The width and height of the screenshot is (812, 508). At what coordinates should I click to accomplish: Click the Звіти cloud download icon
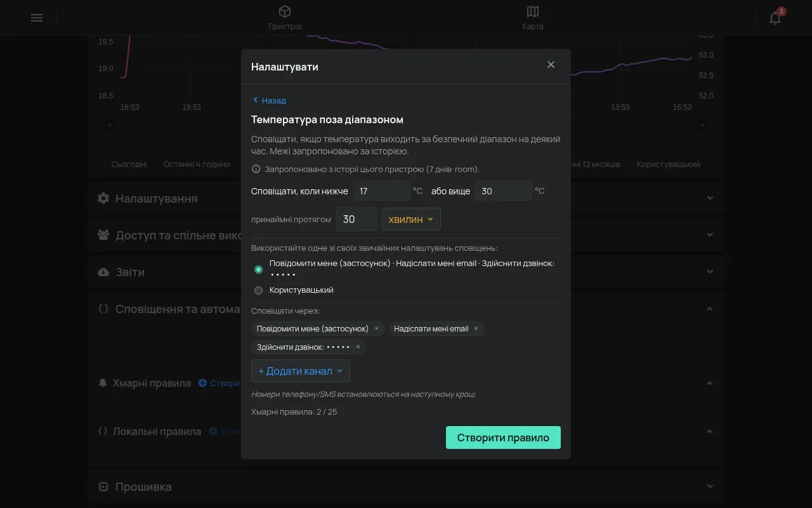(x=103, y=272)
